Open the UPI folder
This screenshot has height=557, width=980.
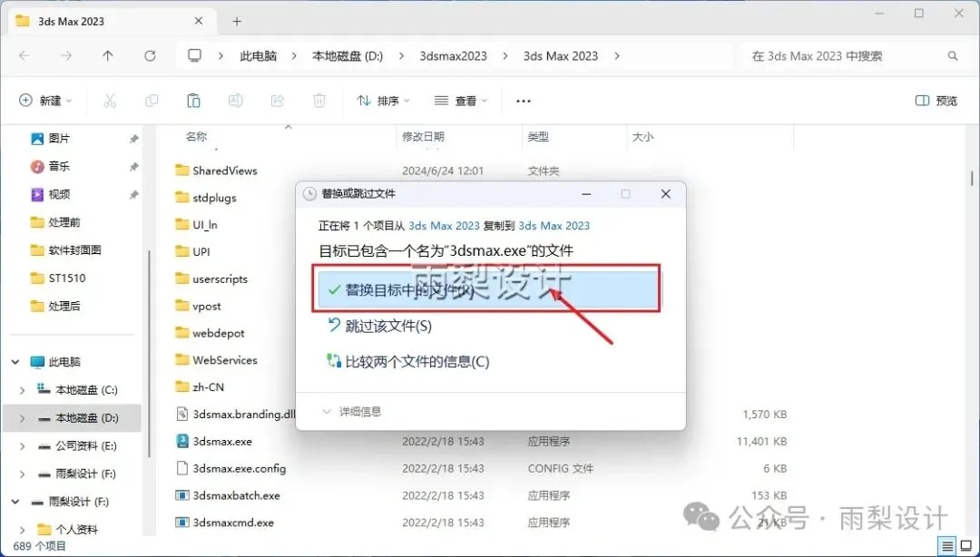[201, 252]
